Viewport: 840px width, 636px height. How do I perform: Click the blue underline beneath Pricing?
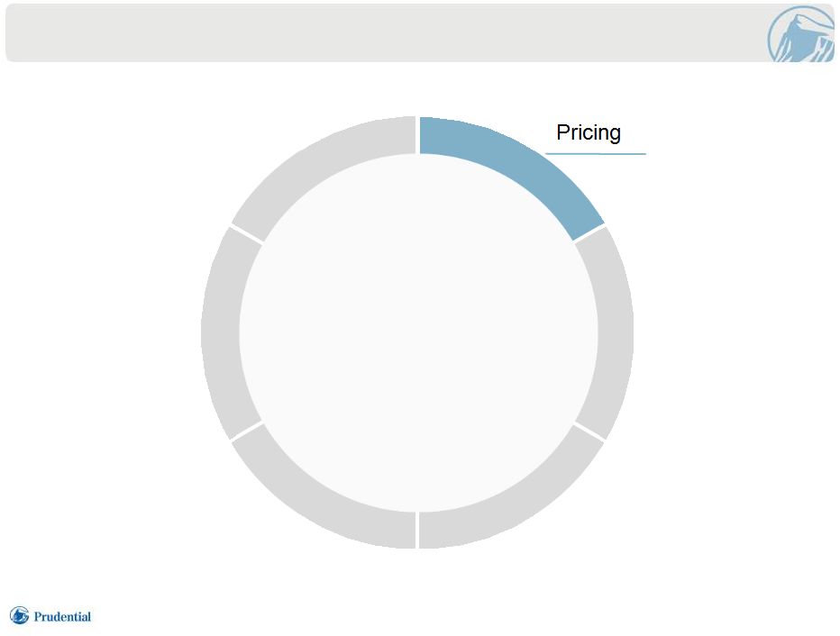595,154
